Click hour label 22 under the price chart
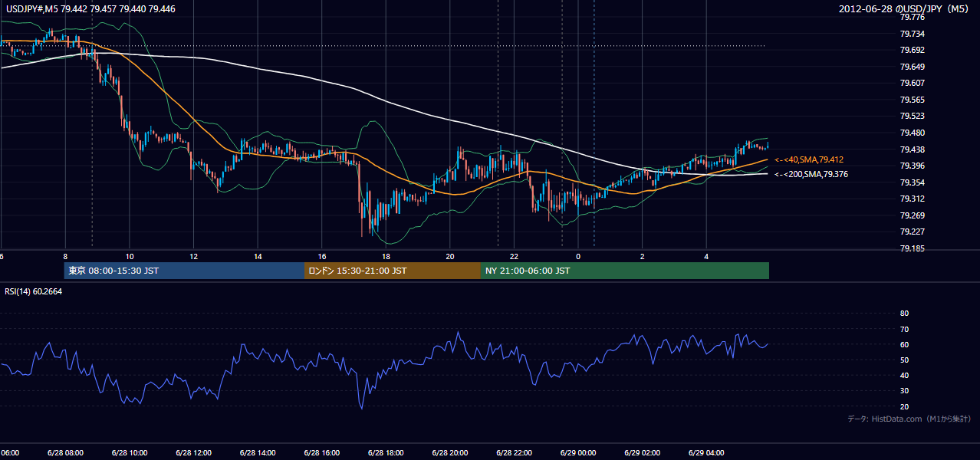Viewport: 980px width, 460px height. pos(514,257)
